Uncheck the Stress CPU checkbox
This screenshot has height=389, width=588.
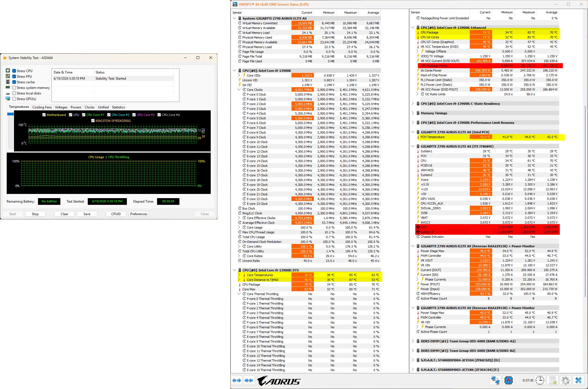coord(14,71)
